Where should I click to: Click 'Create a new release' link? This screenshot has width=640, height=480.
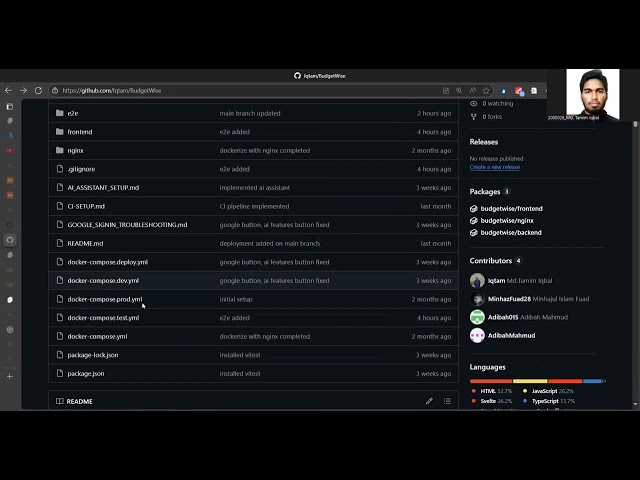[494, 167]
